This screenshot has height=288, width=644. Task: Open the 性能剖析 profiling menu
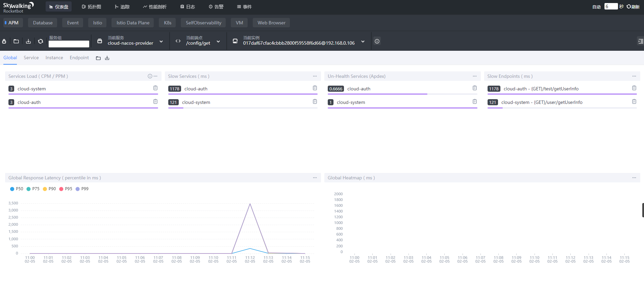[154, 7]
